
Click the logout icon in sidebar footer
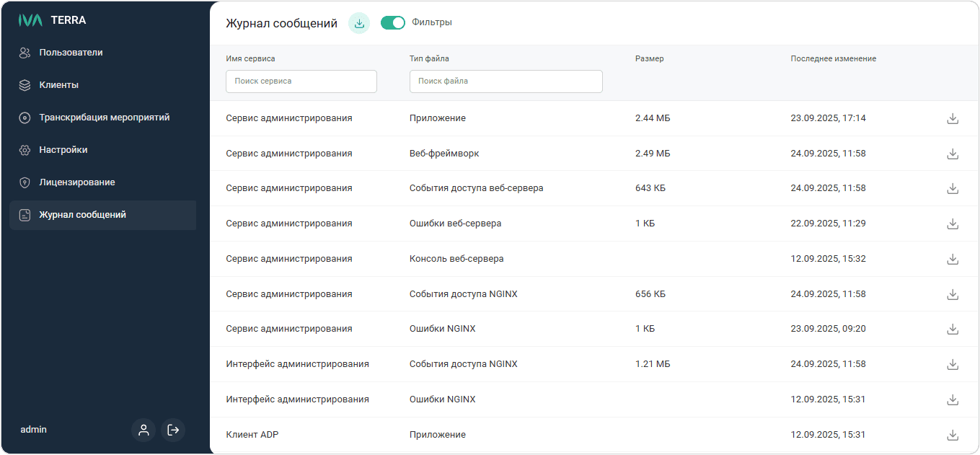pos(173,430)
